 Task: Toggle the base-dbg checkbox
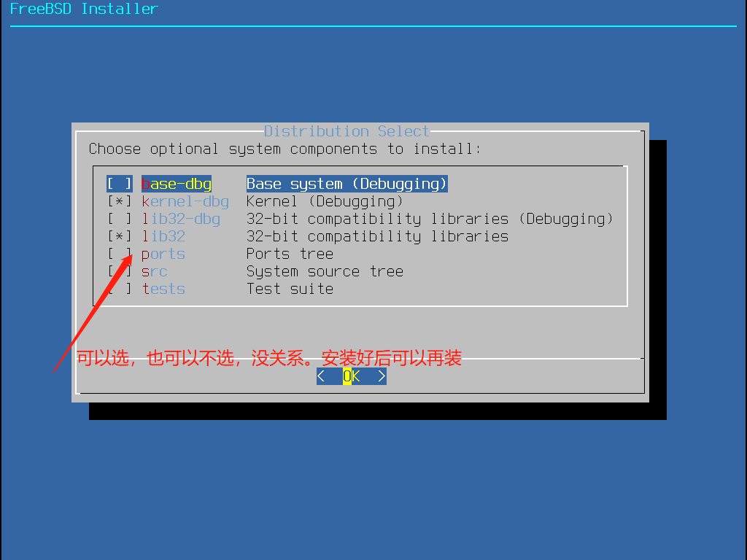(x=120, y=184)
